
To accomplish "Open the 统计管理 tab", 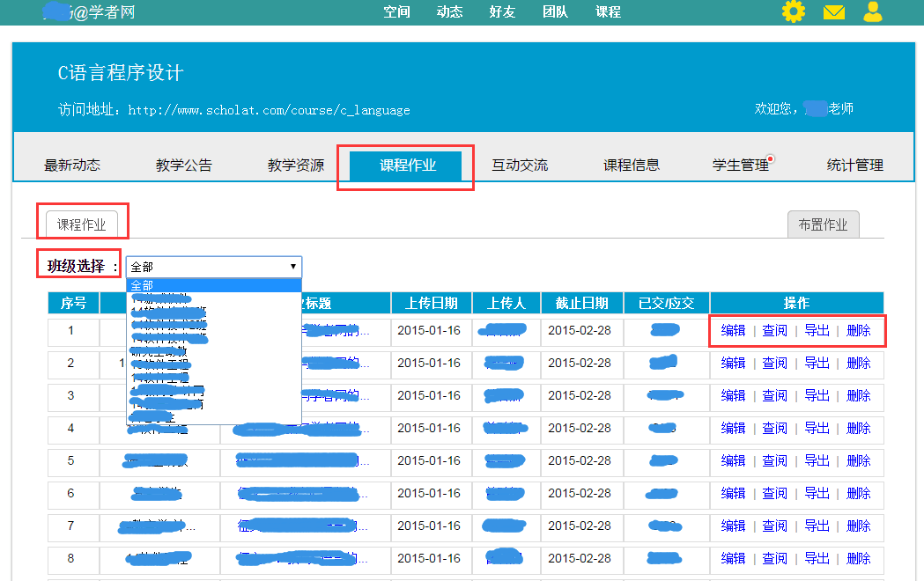I will (854, 165).
